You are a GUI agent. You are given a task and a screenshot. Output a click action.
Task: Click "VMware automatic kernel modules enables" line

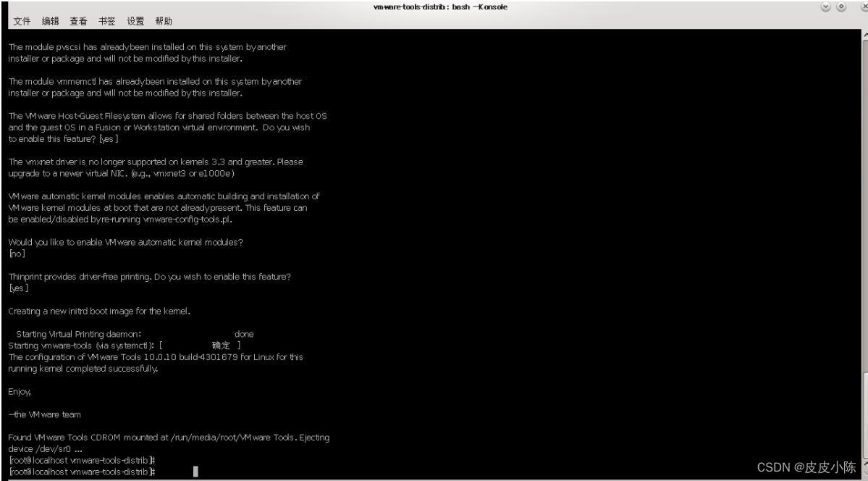[164, 196]
